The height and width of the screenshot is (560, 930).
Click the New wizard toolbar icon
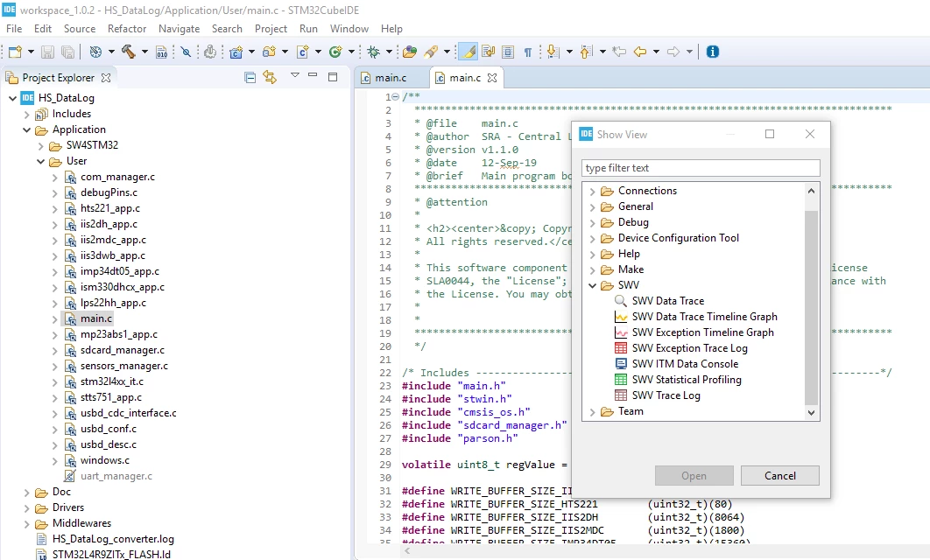[16, 52]
